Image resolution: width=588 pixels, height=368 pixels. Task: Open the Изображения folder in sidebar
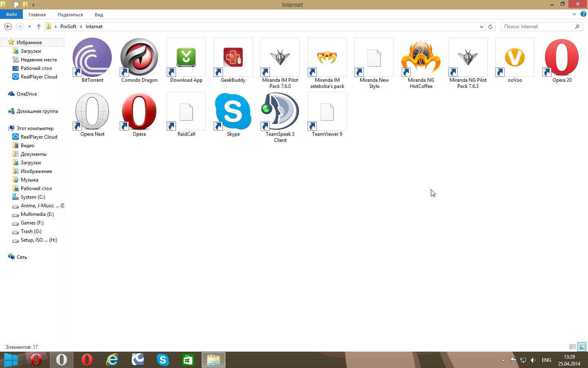(36, 171)
